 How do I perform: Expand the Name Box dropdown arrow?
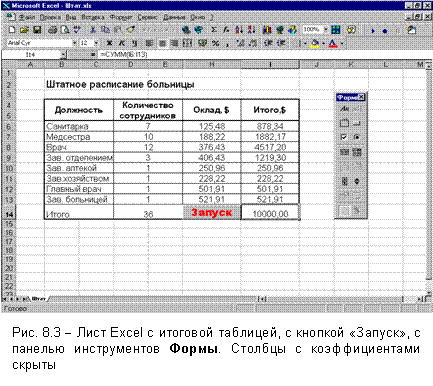tap(63, 55)
